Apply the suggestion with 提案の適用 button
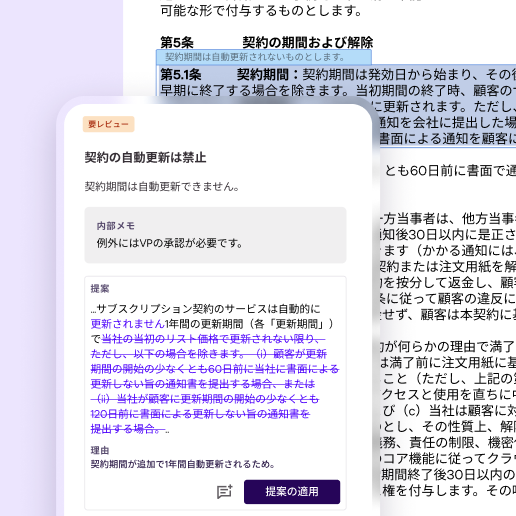This screenshot has height=516, width=516. point(292,492)
